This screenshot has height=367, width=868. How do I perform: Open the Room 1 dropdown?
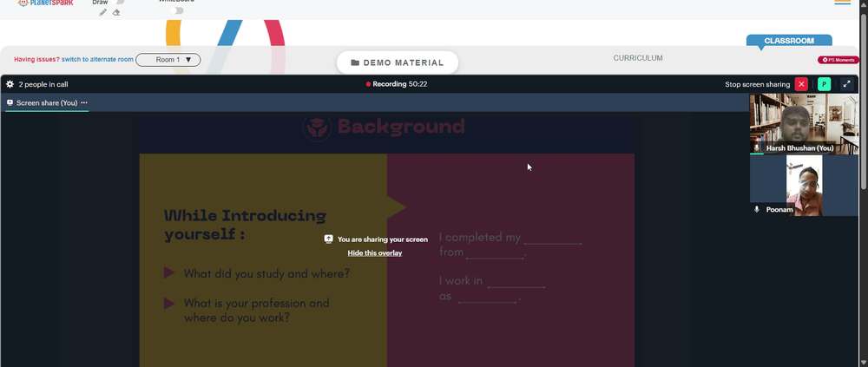point(168,60)
